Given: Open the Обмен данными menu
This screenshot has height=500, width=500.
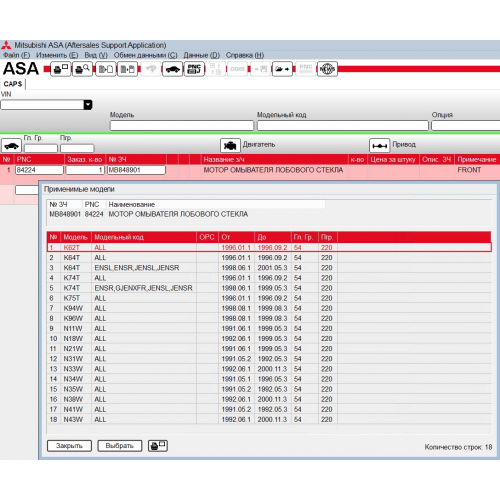Looking at the screenshot, I should [145, 55].
